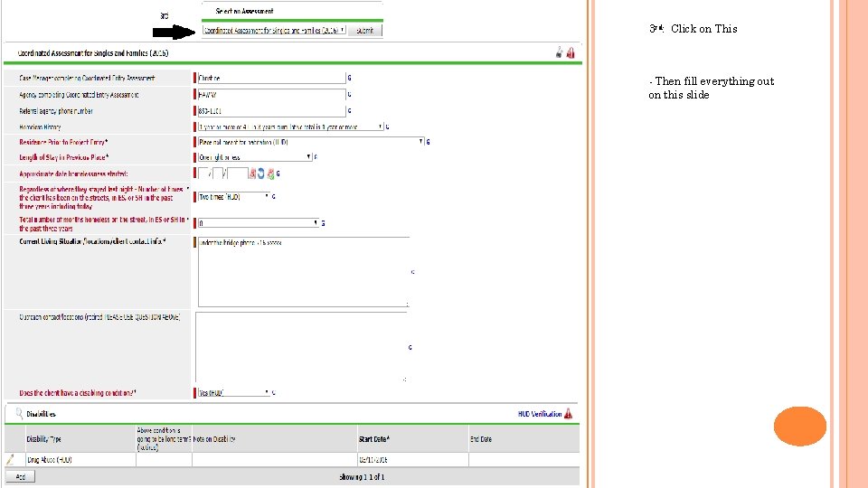
Task: Click the Disability Type column header
Action: tap(43, 439)
